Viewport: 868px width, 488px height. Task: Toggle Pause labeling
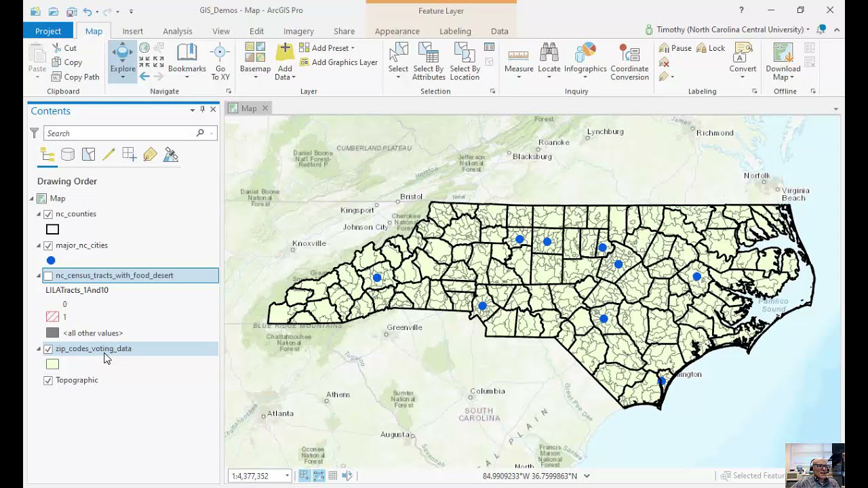coord(675,48)
